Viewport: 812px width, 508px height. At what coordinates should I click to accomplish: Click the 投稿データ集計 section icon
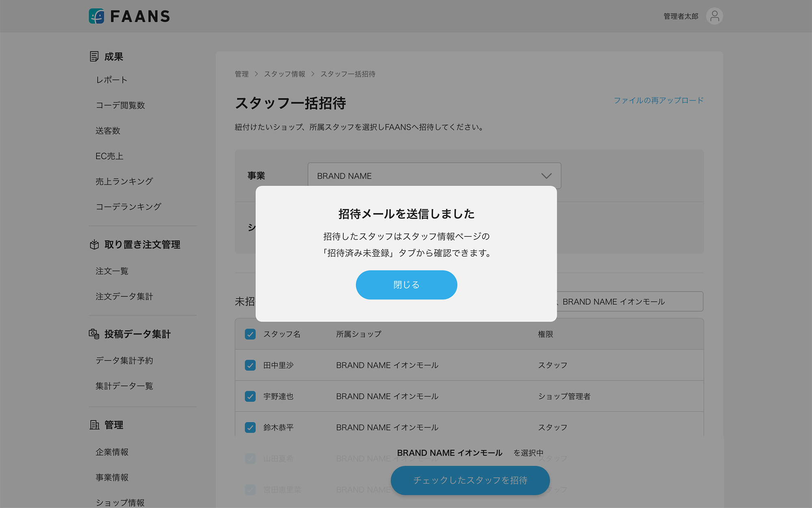point(94,334)
